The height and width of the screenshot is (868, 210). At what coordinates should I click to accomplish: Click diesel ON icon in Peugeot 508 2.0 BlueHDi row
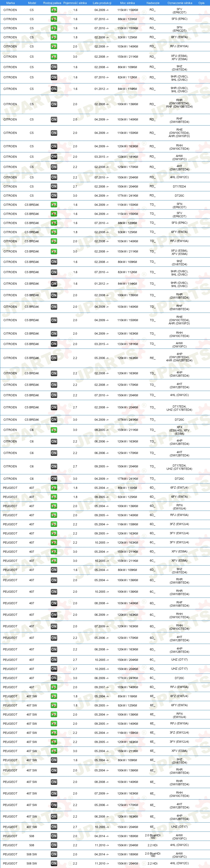coord(54,836)
